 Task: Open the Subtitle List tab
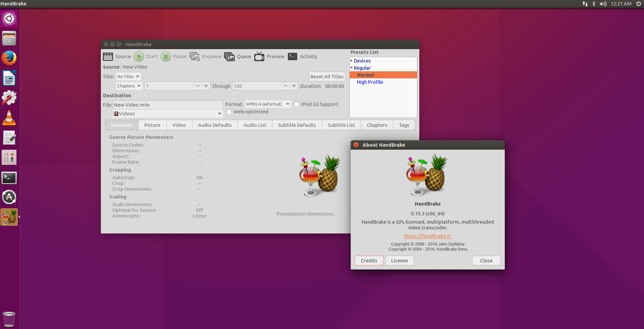click(341, 125)
